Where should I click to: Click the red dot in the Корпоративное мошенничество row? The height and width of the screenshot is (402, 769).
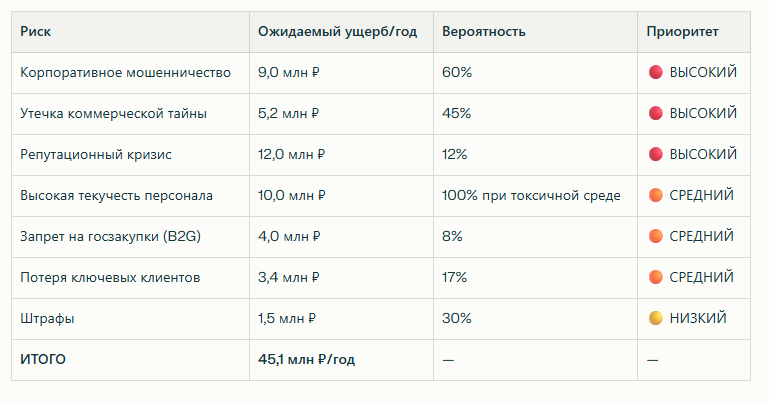pyautogui.click(x=656, y=73)
